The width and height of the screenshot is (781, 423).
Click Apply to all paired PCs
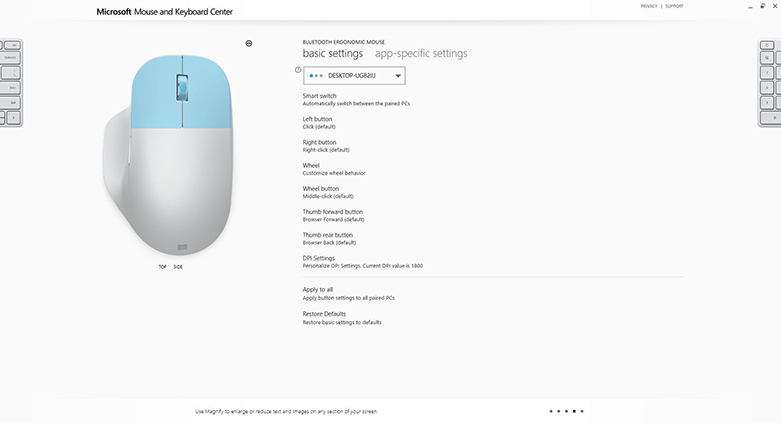coord(349,293)
